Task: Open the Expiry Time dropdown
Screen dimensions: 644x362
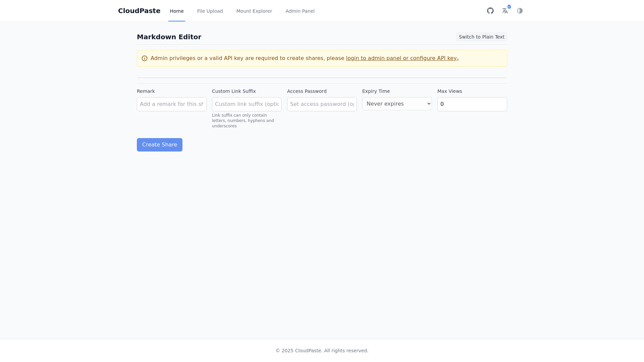Action: [x=397, y=104]
